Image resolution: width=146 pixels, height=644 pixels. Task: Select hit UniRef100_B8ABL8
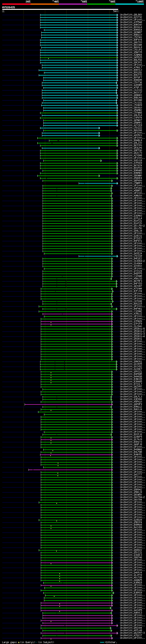tap(131, 140)
